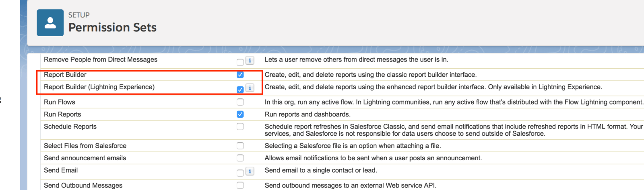Open info icon for Remove People from Direct Messages
The width and height of the screenshot is (644, 190).
(x=250, y=60)
